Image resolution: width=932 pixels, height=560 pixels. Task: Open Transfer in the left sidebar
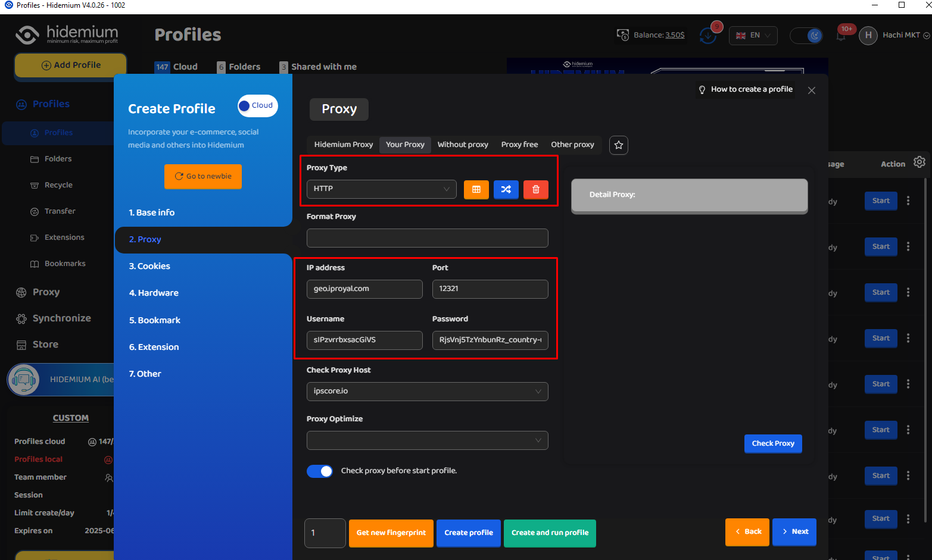coord(60,211)
